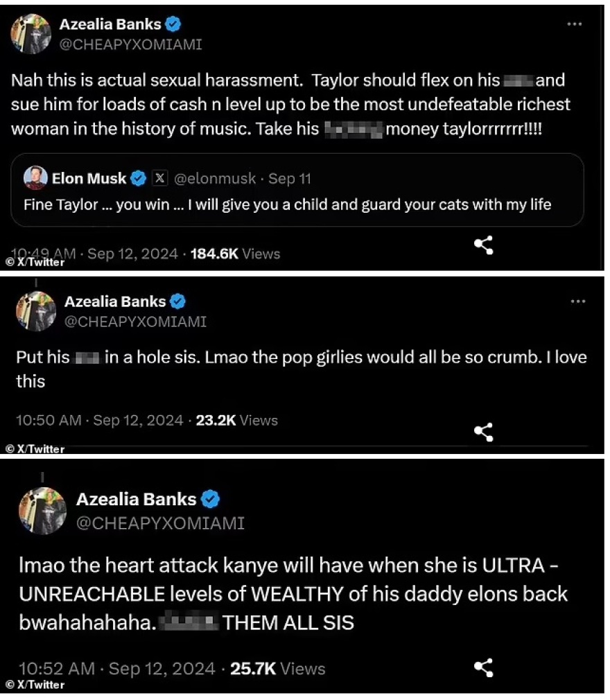Click the Elon Musk display name
The image size is (610, 700).
pyautogui.click(x=89, y=179)
